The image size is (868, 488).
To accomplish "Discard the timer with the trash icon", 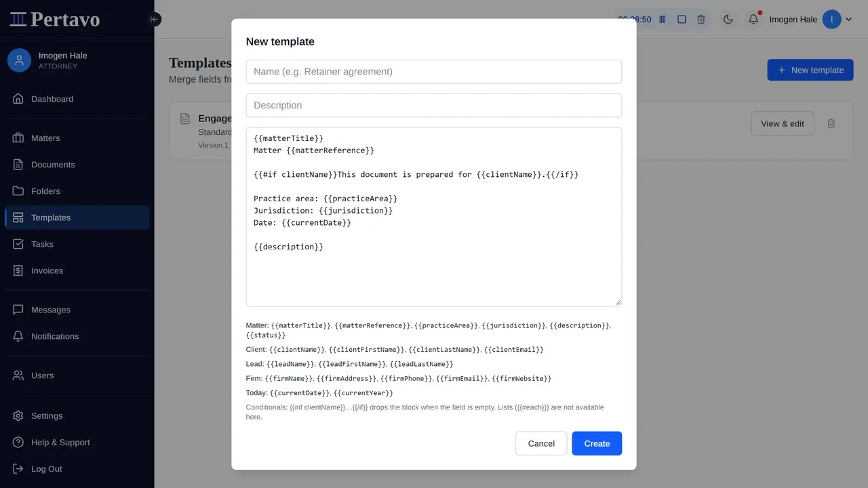I will pyautogui.click(x=701, y=20).
